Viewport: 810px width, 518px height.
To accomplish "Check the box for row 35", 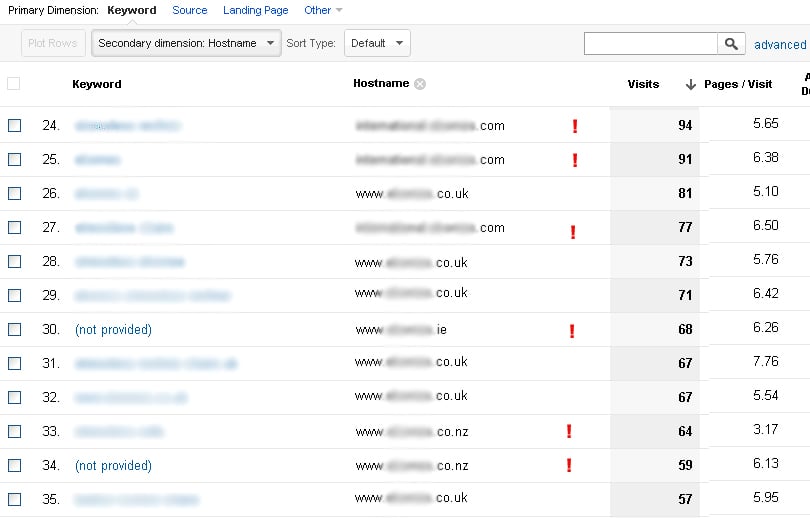I will pyautogui.click(x=14, y=499).
